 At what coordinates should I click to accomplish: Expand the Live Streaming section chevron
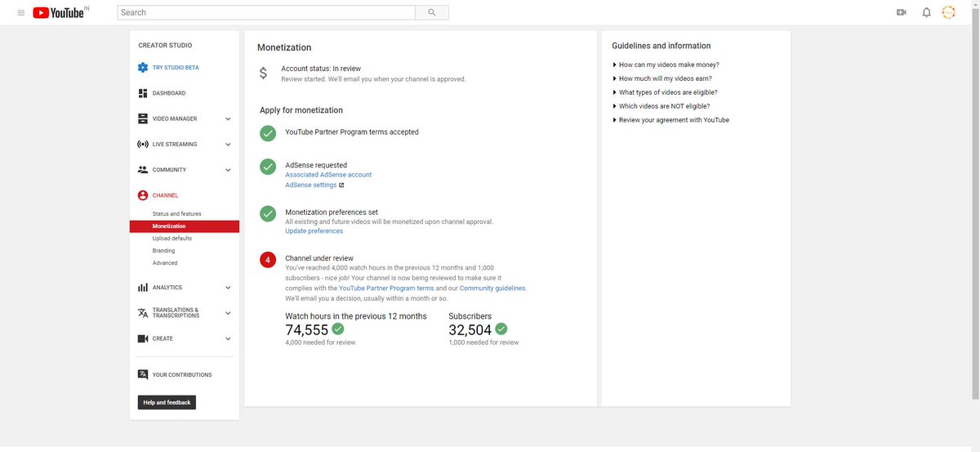[x=228, y=145]
